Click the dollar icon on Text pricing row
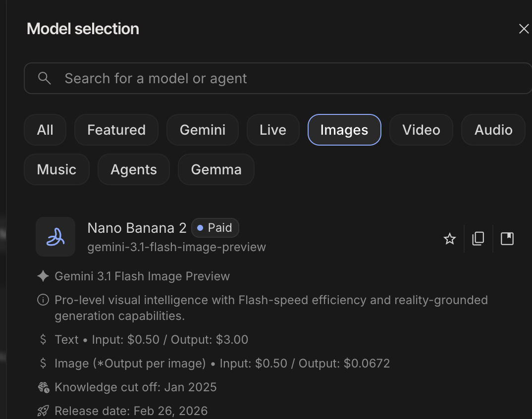Viewport: 532px width, 419px height. pyautogui.click(x=43, y=339)
